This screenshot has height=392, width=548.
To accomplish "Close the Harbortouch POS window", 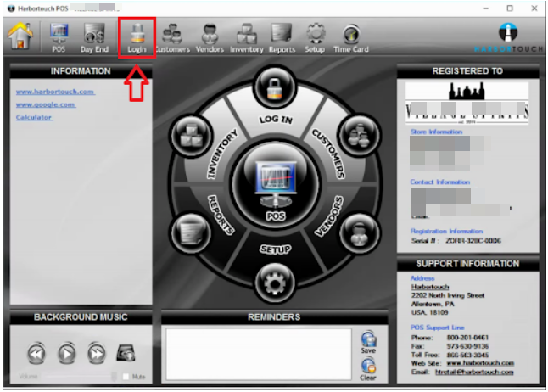I will [x=534, y=8].
